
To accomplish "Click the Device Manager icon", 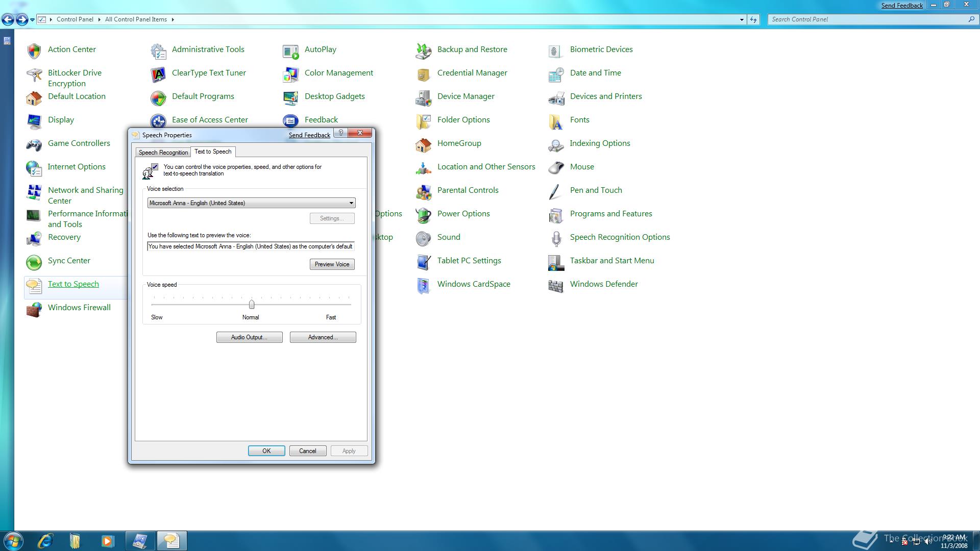I will [x=424, y=98].
